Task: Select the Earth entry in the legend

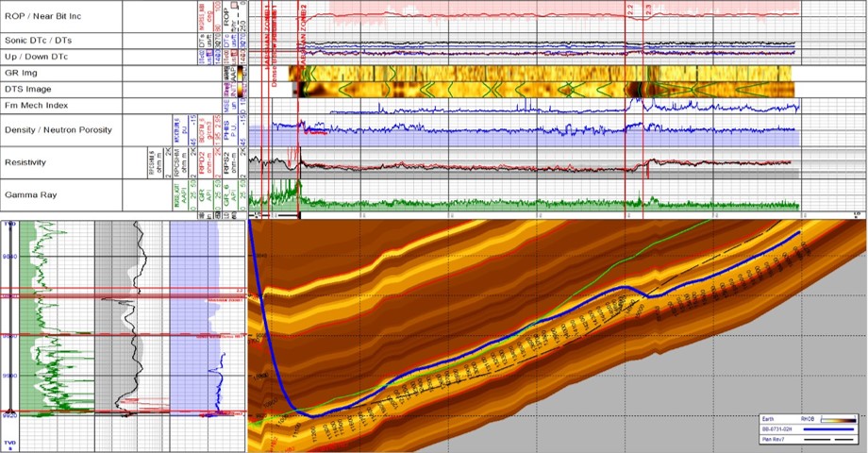Action: coord(768,419)
